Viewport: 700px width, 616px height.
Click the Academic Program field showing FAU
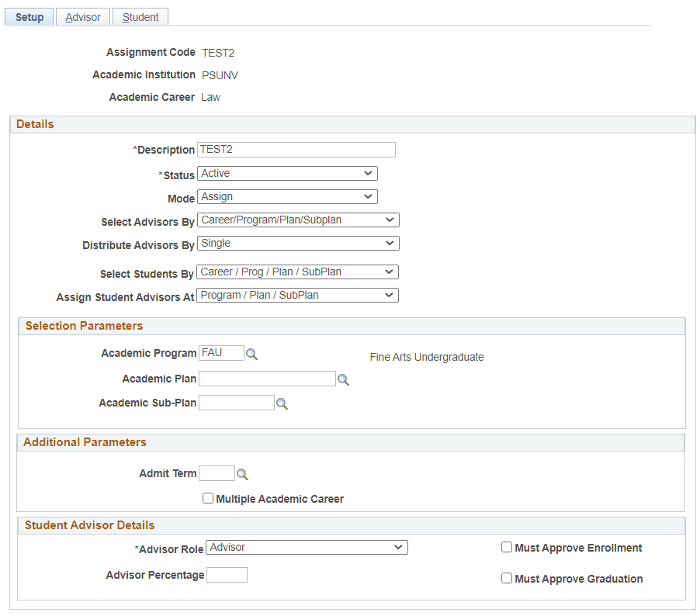pyautogui.click(x=221, y=352)
